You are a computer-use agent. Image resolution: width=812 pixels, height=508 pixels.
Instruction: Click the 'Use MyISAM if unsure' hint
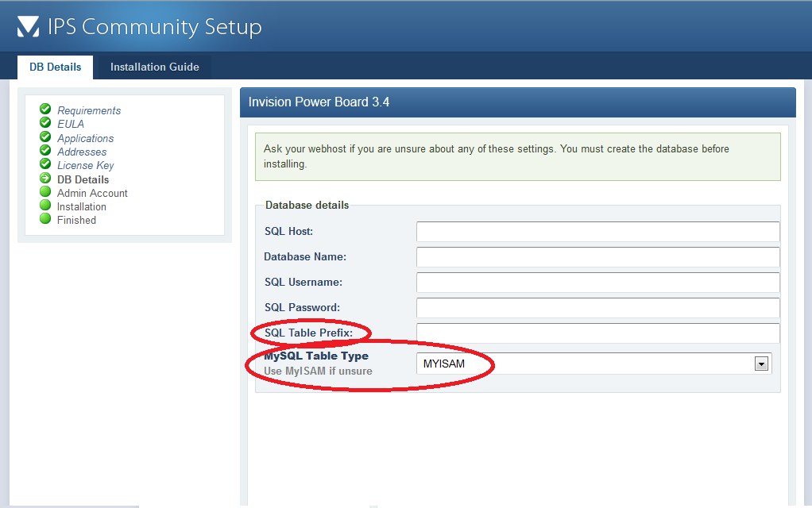click(x=318, y=371)
